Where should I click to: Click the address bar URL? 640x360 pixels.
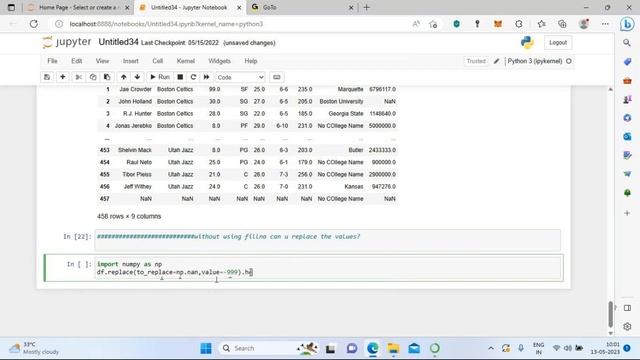(x=167, y=24)
